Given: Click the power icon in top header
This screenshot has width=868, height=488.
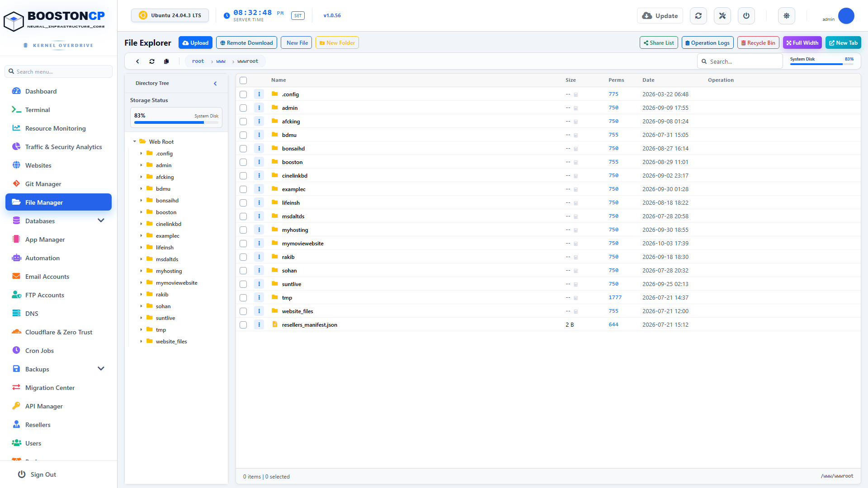Looking at the screenshot, I should [x=746, y=16].
